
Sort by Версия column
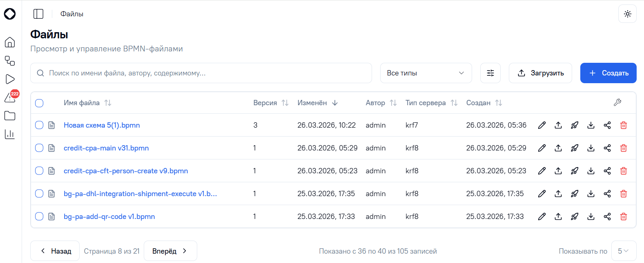point(271,103)
